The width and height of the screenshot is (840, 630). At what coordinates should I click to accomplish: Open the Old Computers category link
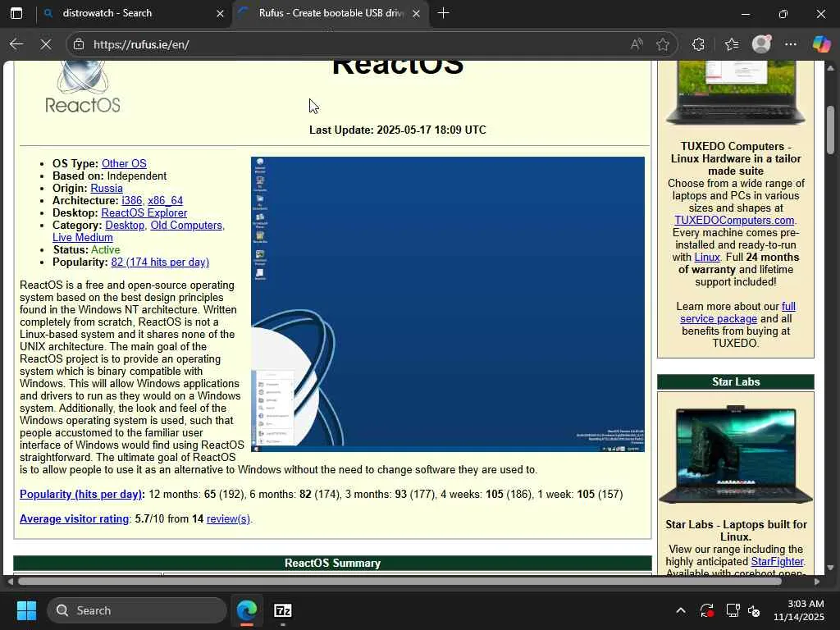tap(186, 225)
